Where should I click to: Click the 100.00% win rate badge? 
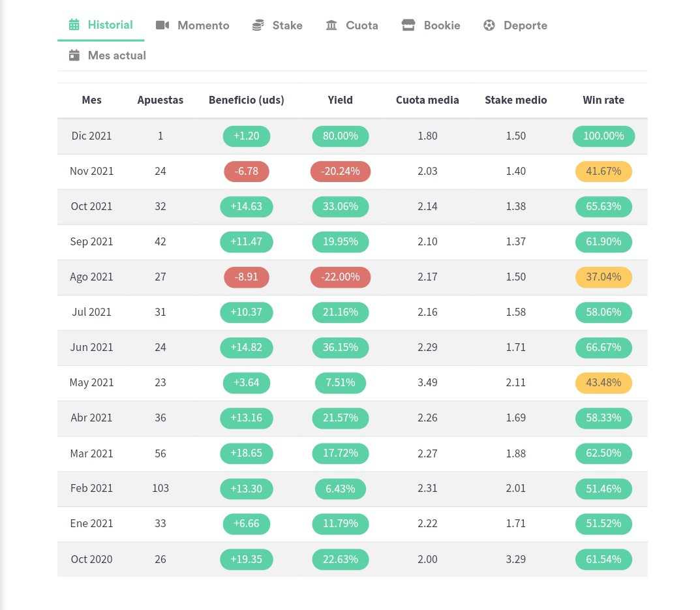(x=603, y=136)
